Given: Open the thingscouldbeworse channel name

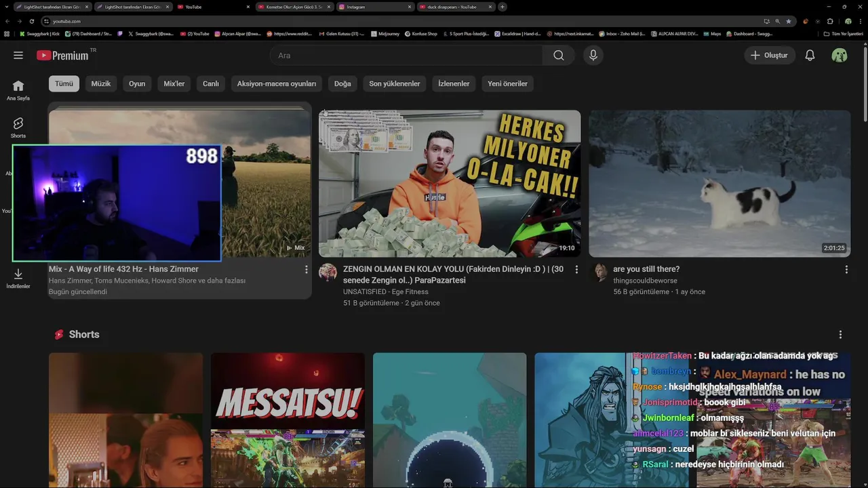Looking at the screenshot, I should point(645,281).
